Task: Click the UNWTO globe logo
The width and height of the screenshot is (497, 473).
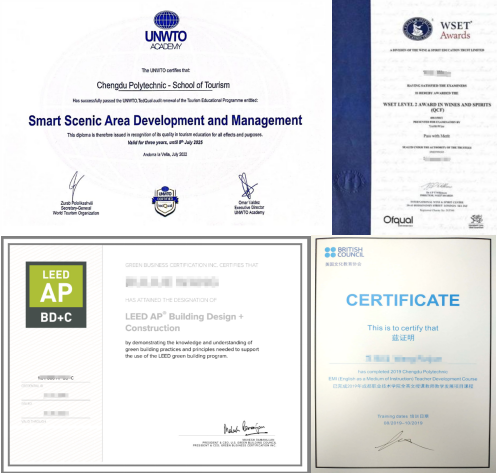Action: click(x=166, y=20)
